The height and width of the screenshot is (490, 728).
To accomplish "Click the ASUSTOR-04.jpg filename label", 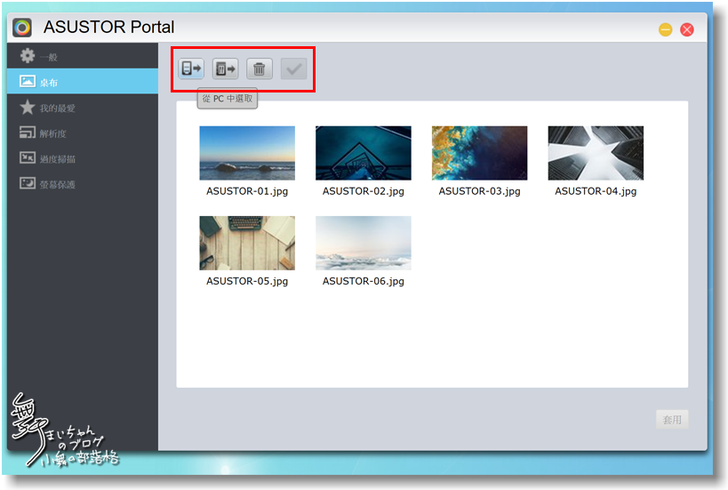I will tap(596, 191).
